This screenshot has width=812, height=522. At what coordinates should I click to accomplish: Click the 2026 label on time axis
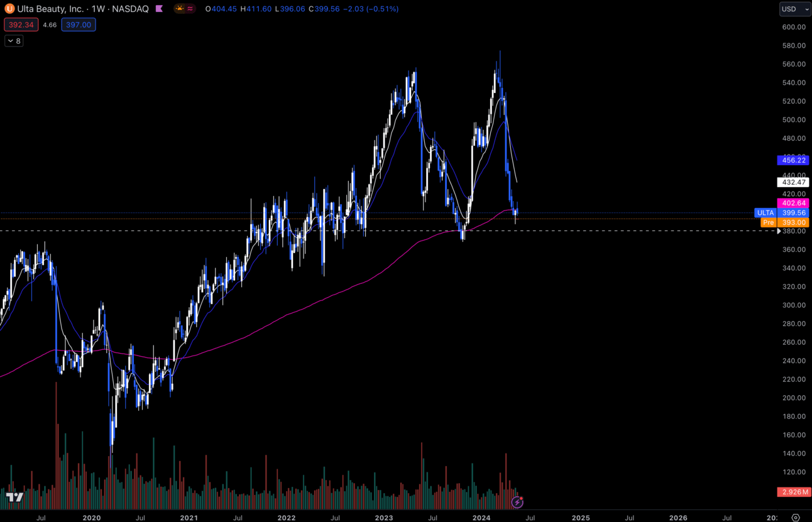[x=678, y=518]
